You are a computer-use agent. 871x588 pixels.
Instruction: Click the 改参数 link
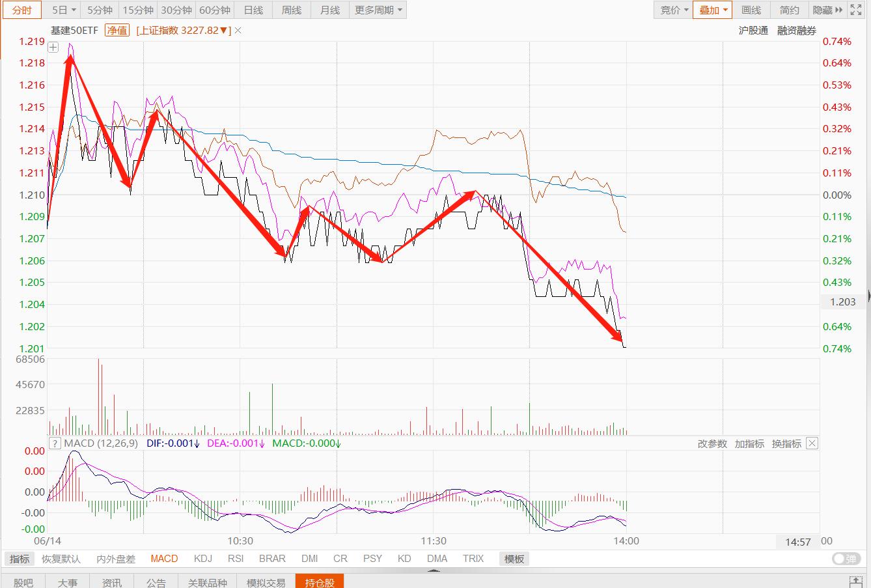712,443
